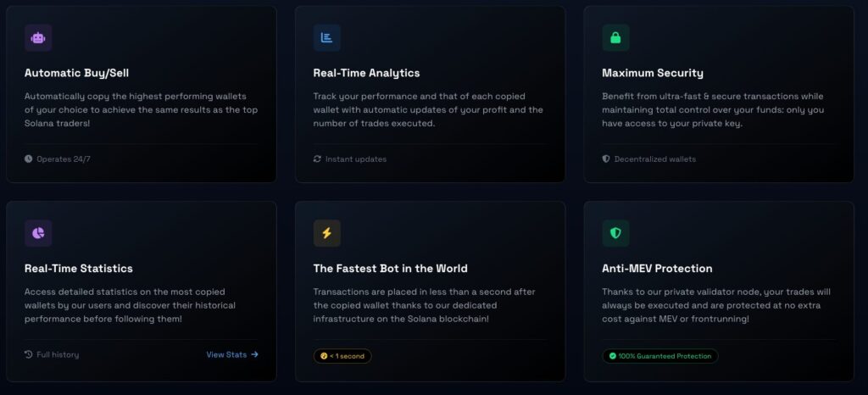Click the green shield Anti-MEV icon
868x395 pixels.
pyautogui.click(x=615, y=233)
